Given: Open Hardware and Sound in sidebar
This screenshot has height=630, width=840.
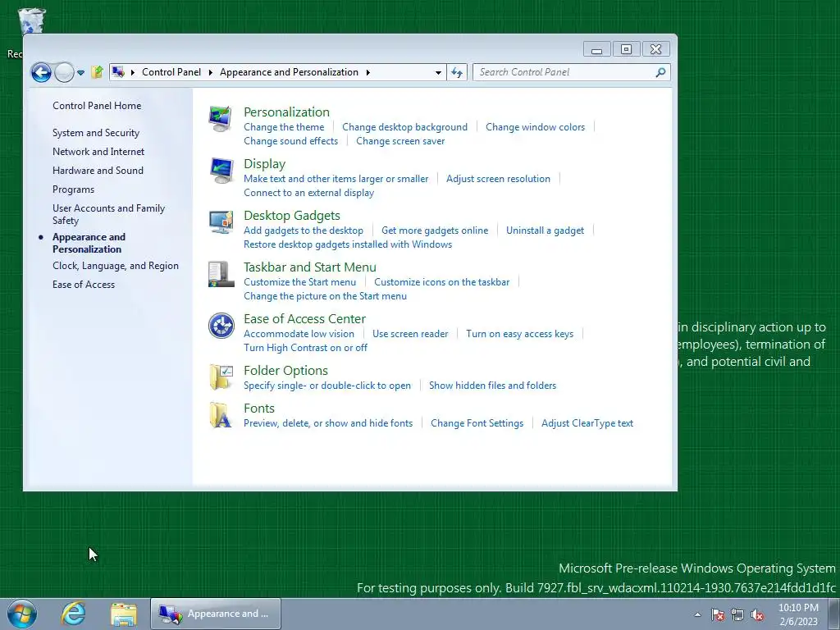Looking at the screenshot, I should pyautogui.click(x=98, y=171).
